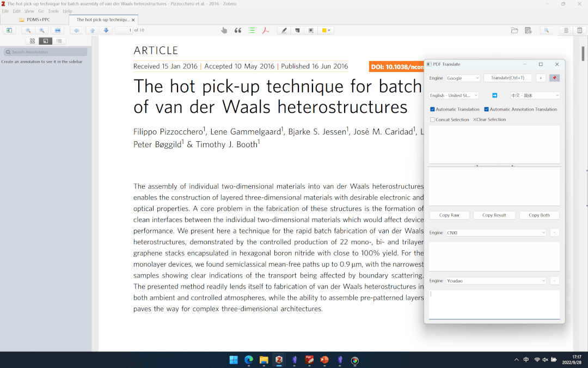This screenshot has height=368, width=588.
Task: Open the CNKI engine dropdown
Action: tap(496, 233)
